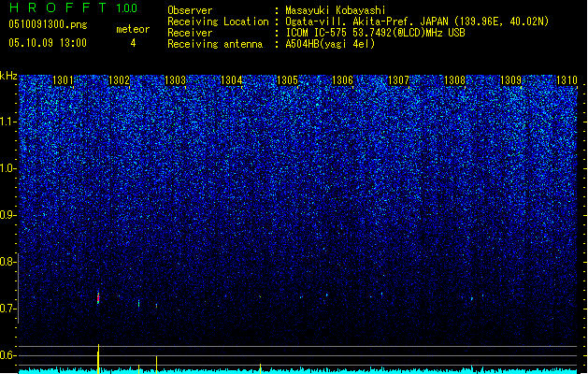Click the Observer label

pyautogui.click(x=190, y=10)
